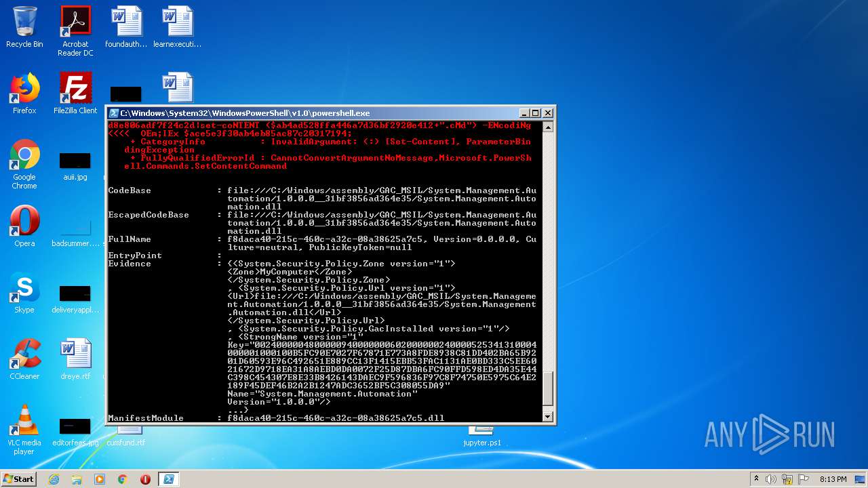Image resolution: width=868 pixels, height=488 pixels.
Task: Open the volume control tray icon
Action: click(x=771, y=479)
